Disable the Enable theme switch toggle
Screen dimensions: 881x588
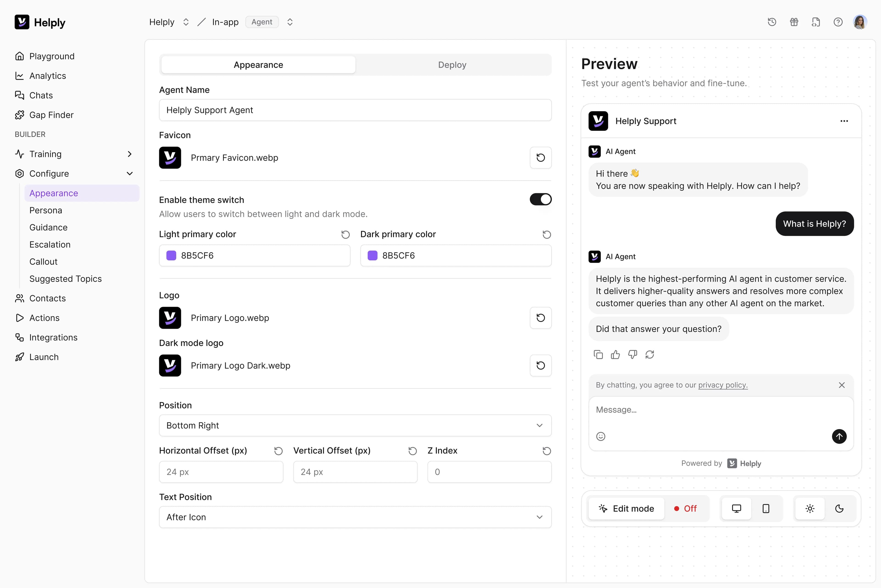coord(540,199)
